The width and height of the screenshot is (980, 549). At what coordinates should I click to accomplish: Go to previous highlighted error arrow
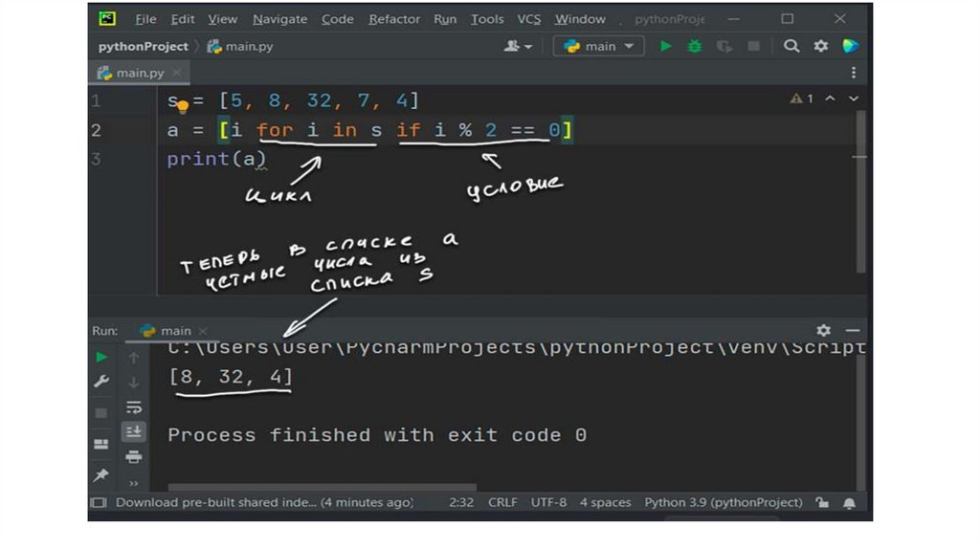830,99
